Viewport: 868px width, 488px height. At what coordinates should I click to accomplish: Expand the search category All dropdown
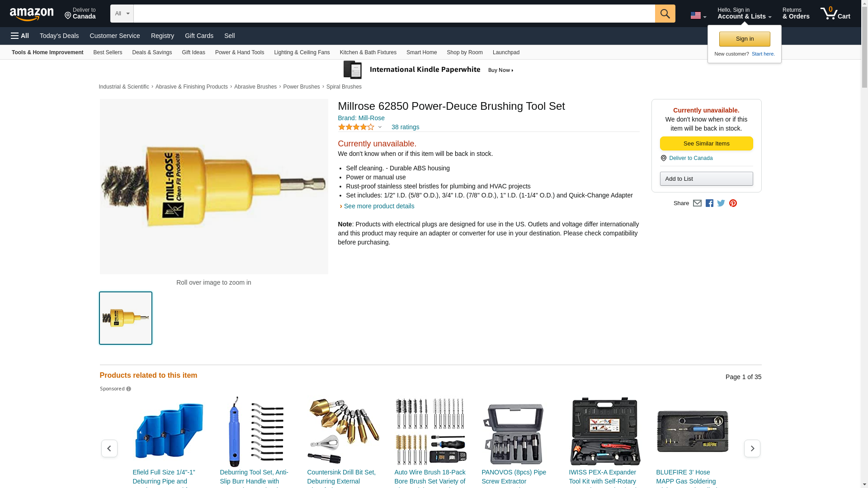[x=122, y=14]
